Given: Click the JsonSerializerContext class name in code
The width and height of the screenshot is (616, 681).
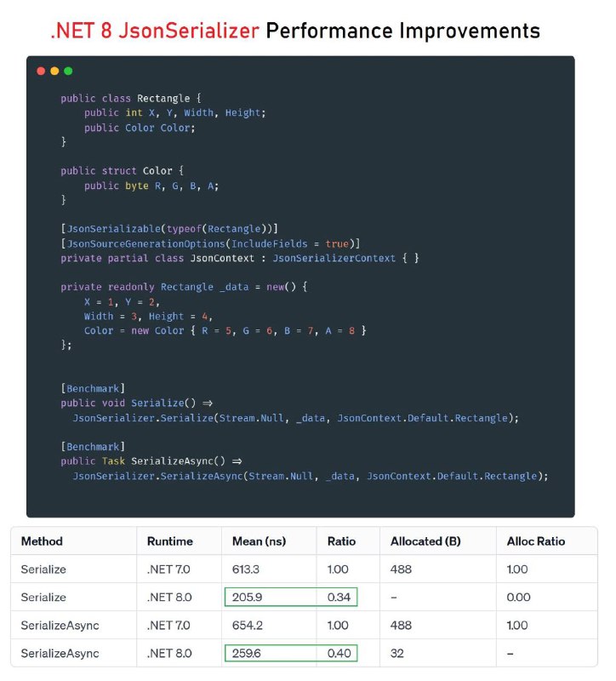Looking at the screenshot, I should coord(334,258).
